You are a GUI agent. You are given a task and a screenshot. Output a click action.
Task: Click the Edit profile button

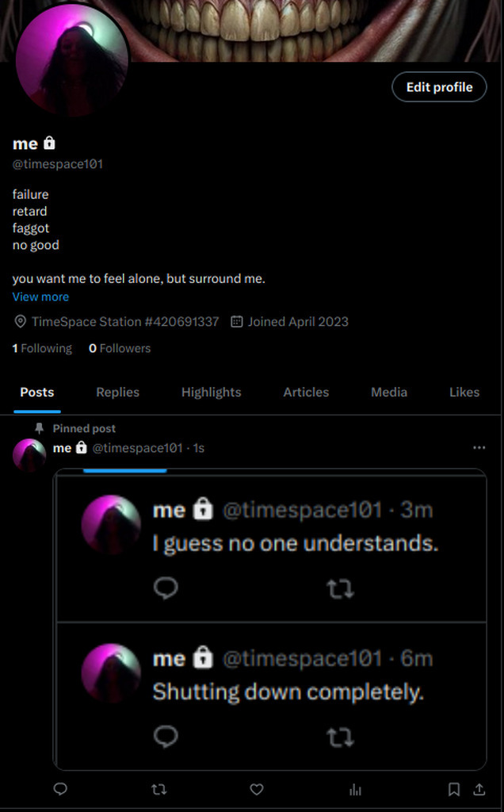point(439,87)
